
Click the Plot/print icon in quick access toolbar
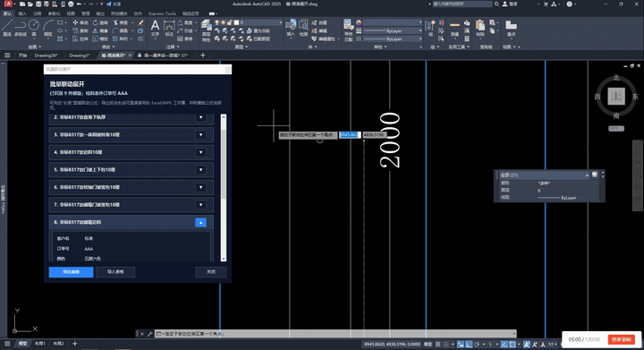tap(71, 4)
